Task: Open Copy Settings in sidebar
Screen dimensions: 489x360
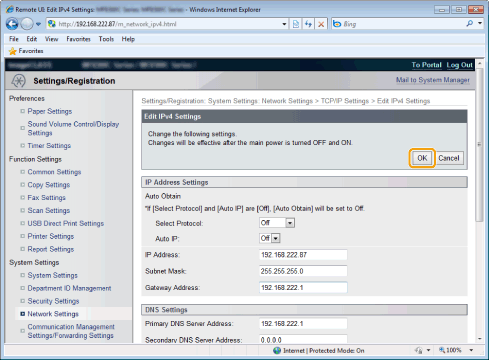Action: pos(49,185)
